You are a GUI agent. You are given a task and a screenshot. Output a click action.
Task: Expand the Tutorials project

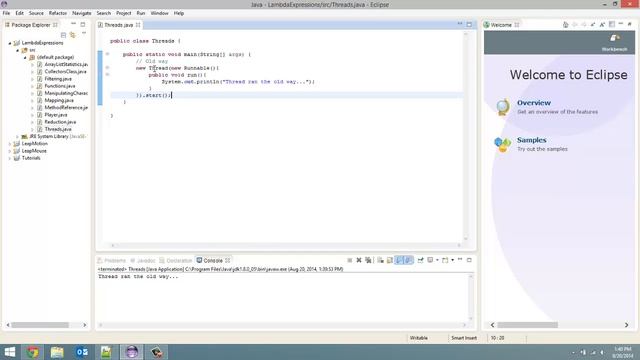tap(10, 158)
